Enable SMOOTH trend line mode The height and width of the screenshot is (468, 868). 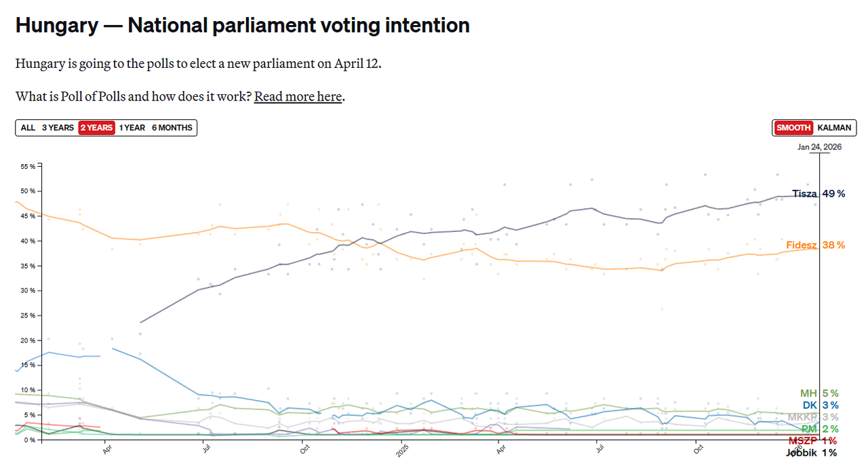pyautogui.click(x=793, y=128)
